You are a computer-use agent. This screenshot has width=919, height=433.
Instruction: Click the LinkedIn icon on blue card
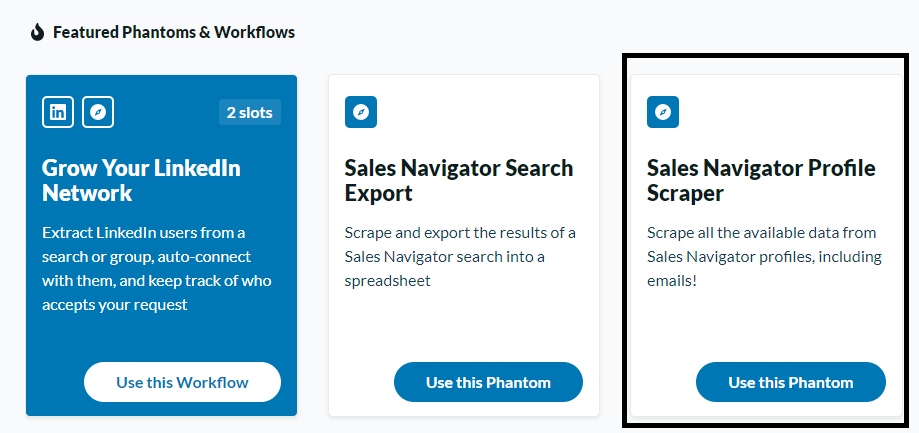57,112
